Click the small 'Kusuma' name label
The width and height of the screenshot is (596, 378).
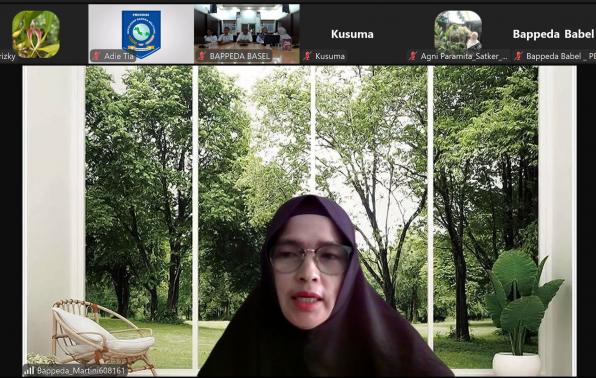pos(330,56)
